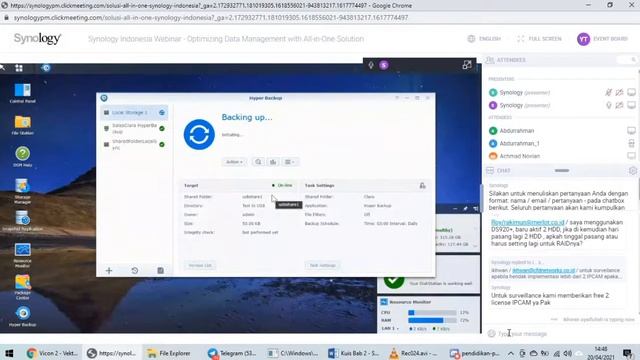Image resolution: width=640 pixels, height=360 pixels.
Task: Open DSM Help desktop icon
Action: [22, 157]
